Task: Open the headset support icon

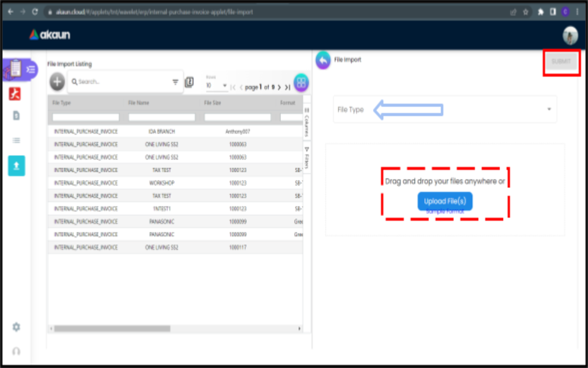Action: (16, 351)
